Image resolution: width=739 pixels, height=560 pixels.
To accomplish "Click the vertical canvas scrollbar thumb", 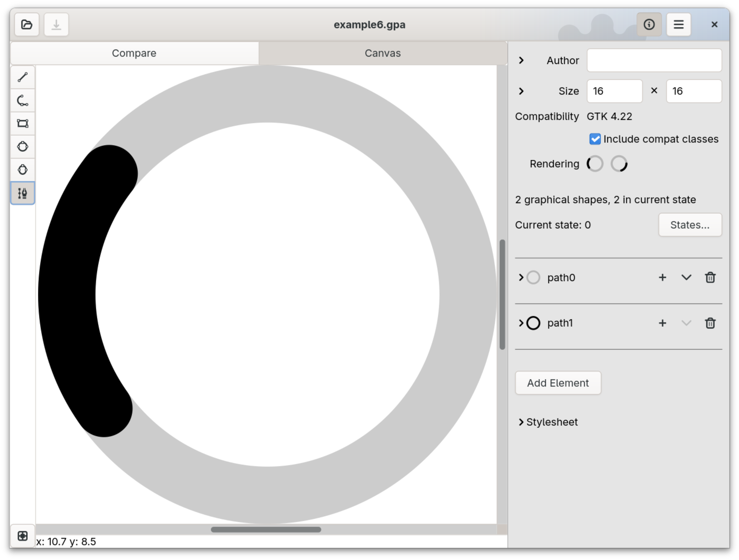I will [502, 294].
